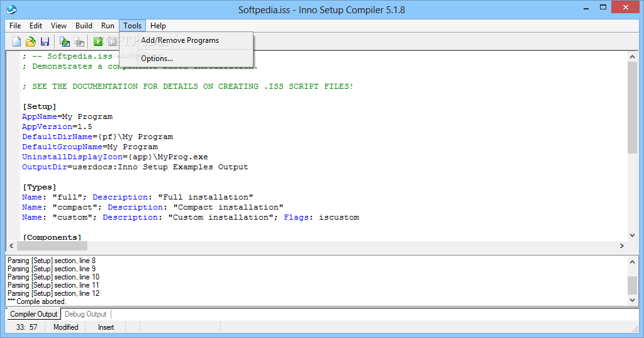Image resolution: width=644 pixels, height=338 pixels.
Task: Open the Run menu
Action: pos(108,26)
